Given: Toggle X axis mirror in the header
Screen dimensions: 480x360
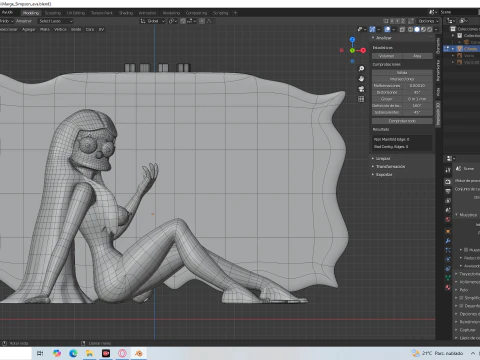Looking at the screenshot, I should [x=392, y=21].
